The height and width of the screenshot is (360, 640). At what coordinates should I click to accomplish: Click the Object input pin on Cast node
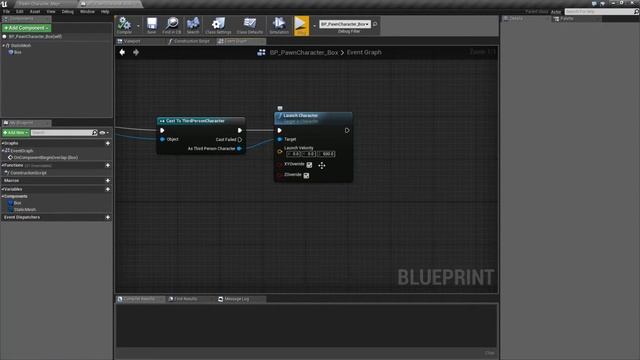pyautogui.click(x=162, y=140)
